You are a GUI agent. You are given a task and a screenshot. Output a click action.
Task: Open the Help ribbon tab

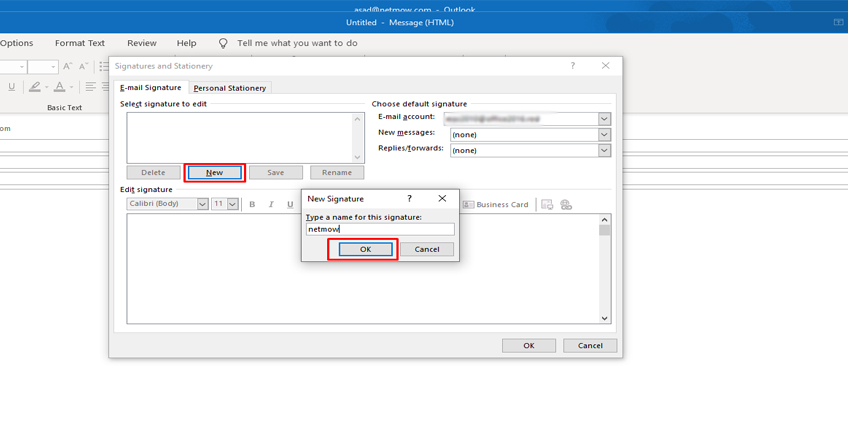coord(187,43)
